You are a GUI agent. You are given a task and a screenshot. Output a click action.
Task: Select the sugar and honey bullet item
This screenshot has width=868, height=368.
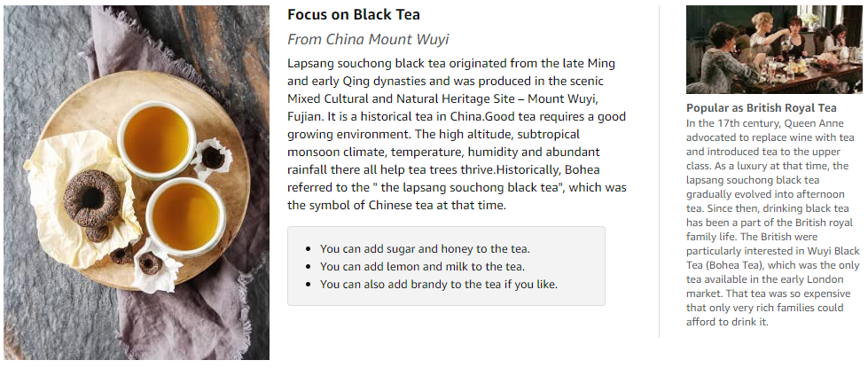425,249
